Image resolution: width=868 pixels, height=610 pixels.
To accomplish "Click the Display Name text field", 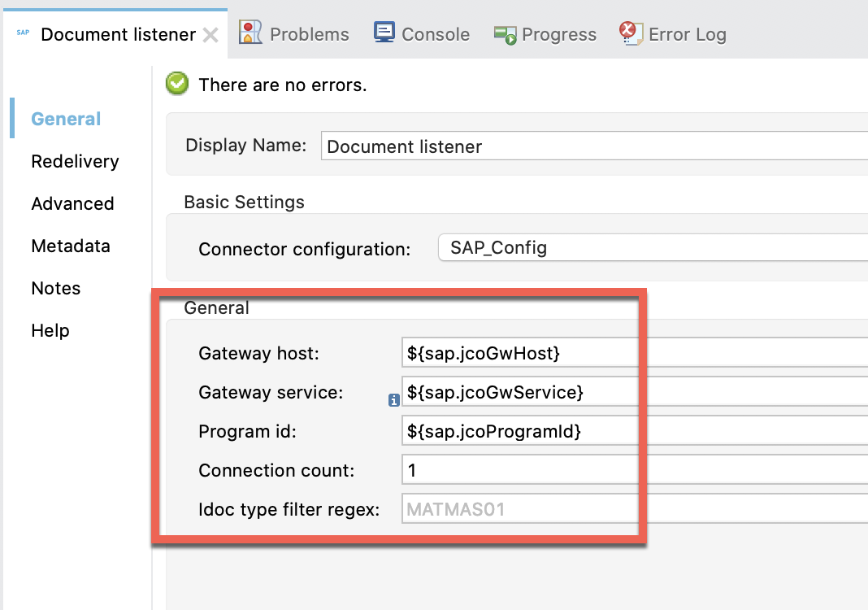I will pos(593,146).
